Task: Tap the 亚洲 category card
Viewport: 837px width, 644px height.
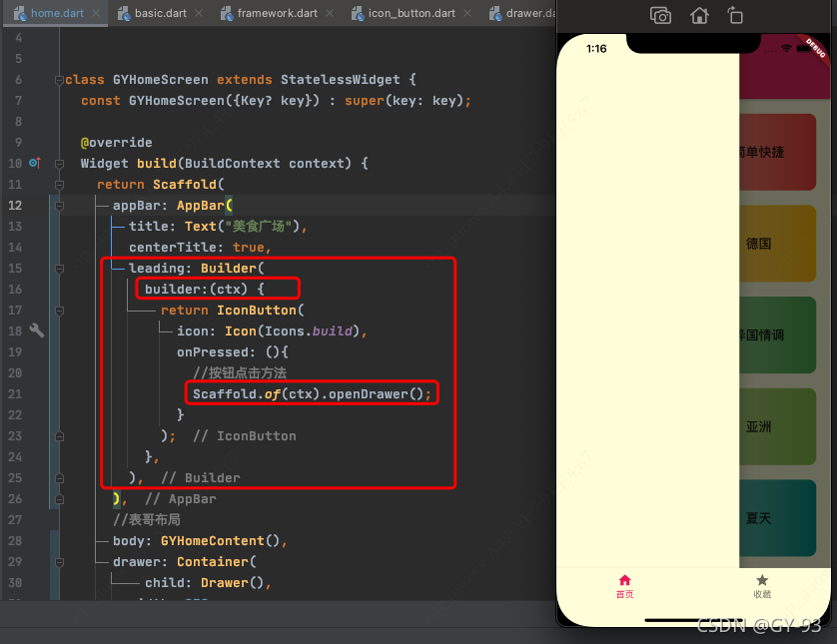Action: [777, 427]
